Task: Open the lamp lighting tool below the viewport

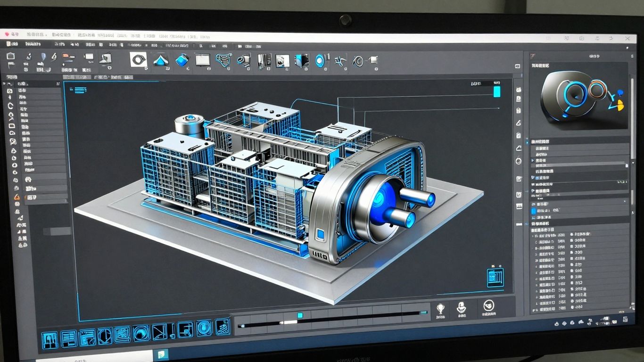Action: point(440,309)
